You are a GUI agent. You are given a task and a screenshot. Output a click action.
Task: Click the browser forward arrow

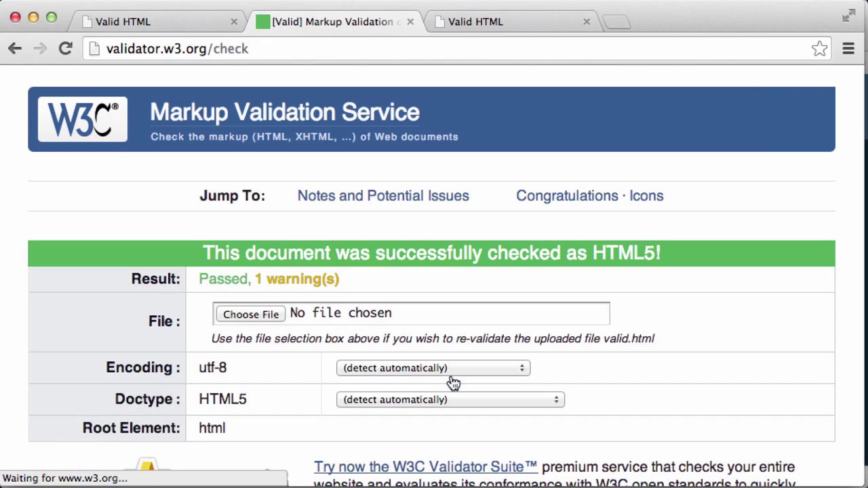(x=40, y=48)
